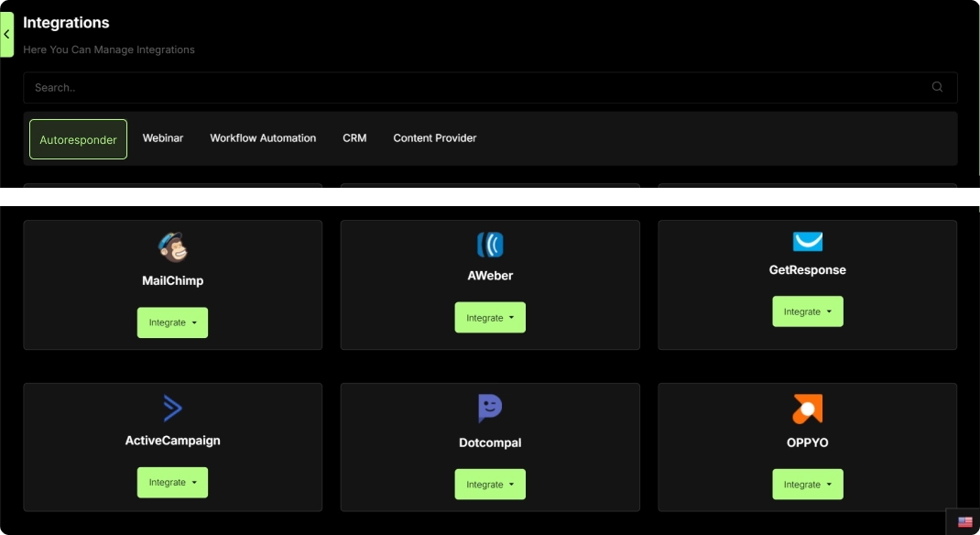Screen dimensions: 980x535
Task: Collapse sidebar with green chevron tab
Action: (x=7, y=35)
